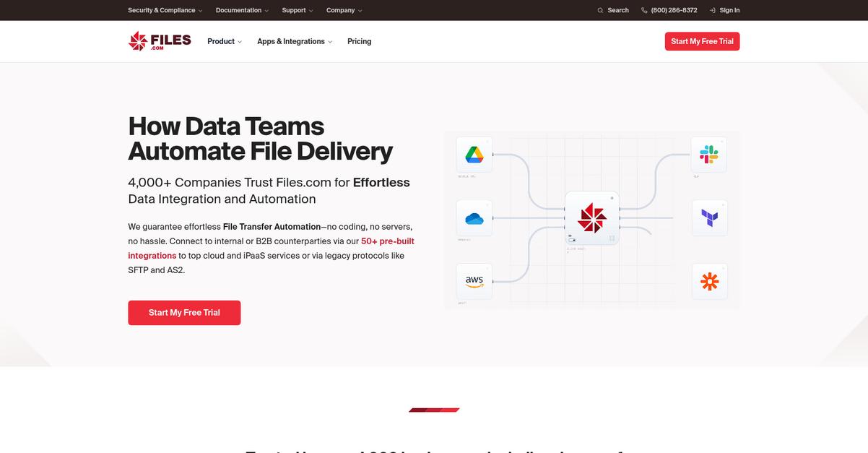Click the AWS icon tile
Screen dimensions: 868x453
click(474, 281)
